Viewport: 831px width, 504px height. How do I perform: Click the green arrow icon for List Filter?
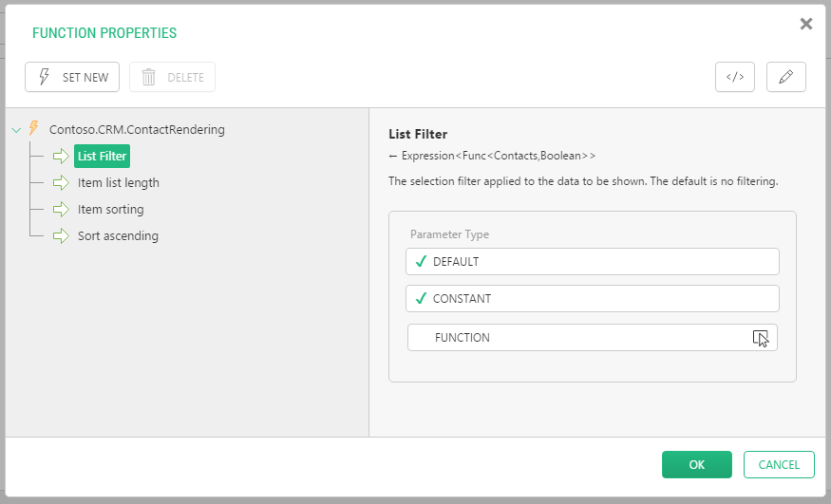(62, 156)
